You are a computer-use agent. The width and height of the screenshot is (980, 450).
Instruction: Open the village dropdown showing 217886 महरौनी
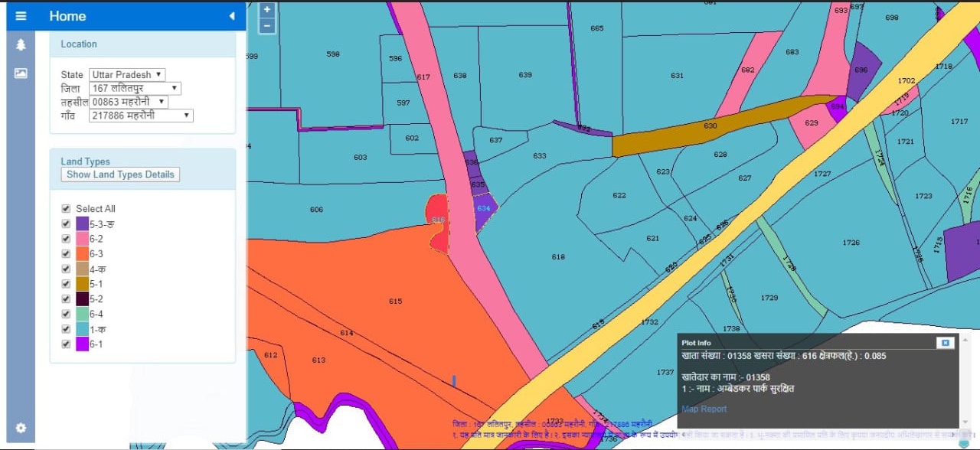coord(141,116)
